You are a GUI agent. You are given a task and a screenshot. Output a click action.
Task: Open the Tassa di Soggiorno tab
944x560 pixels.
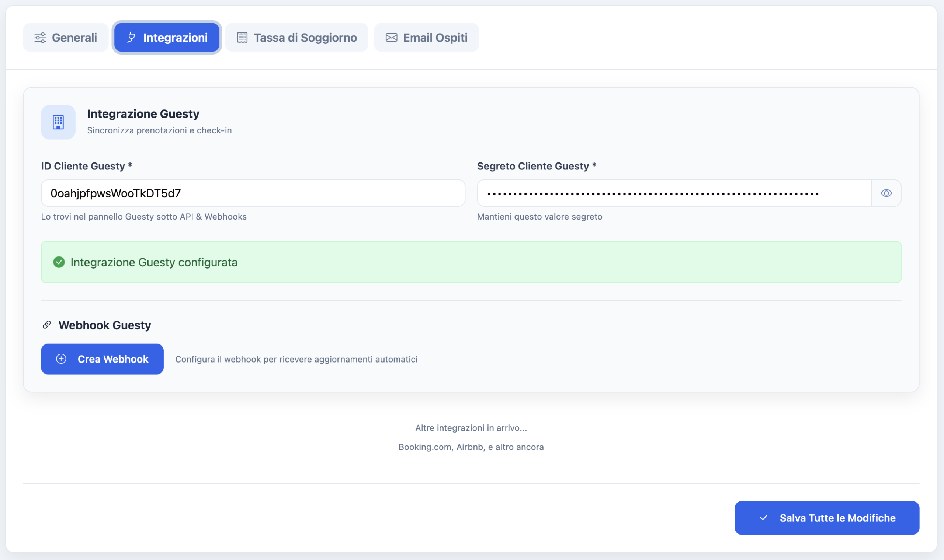click(296, 37)
